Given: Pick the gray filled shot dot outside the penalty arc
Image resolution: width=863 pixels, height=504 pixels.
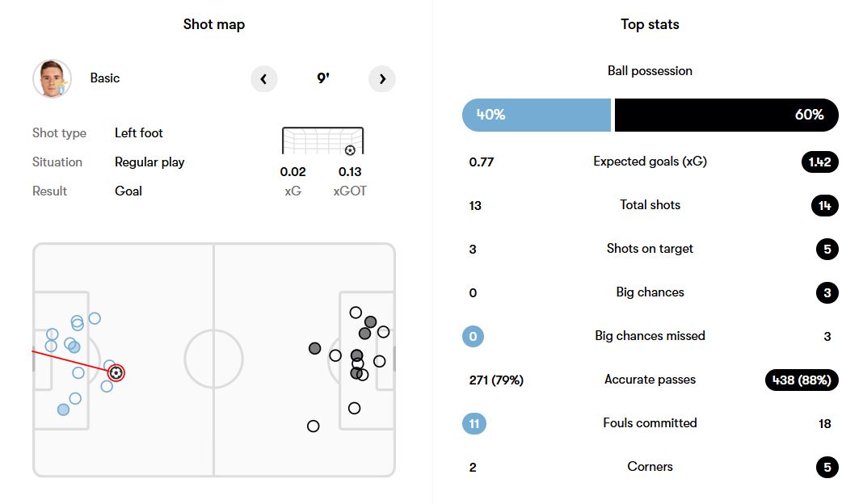Looking at the screenshot, I should pyautogui.click(x=315, y=348).
